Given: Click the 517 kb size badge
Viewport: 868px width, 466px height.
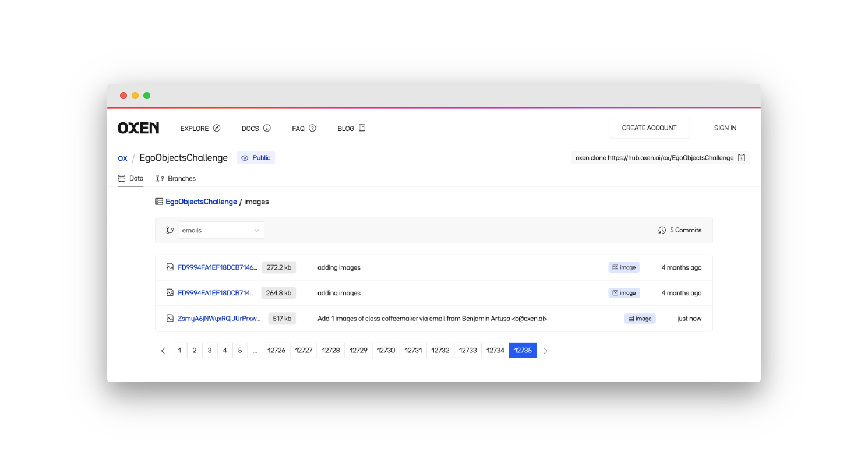Looking at the screenshot, I should click(282, 319).
